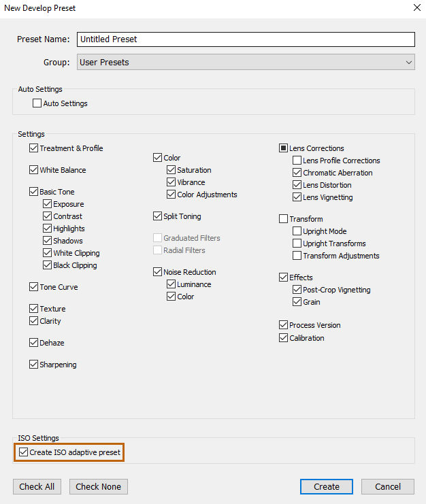The width and height of the screenshot is (426, 504).
Task: Click the Check None button
Action: [99, 486]
